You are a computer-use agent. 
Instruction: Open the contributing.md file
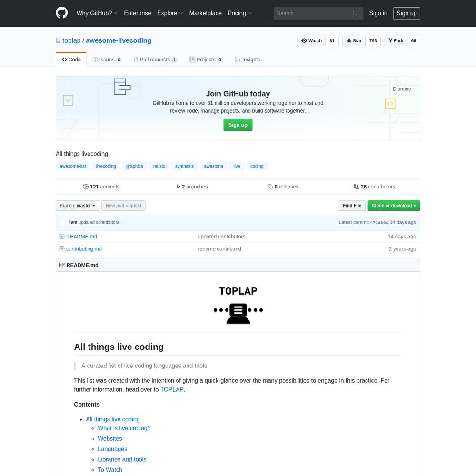pos(84,248)
